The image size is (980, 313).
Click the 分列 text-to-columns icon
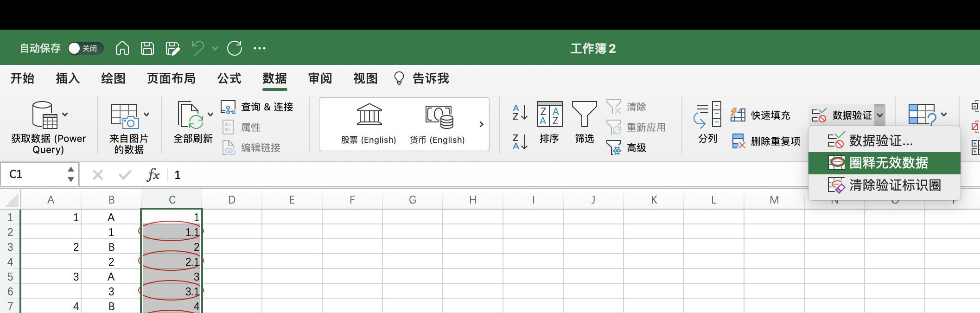coord(708,122)
